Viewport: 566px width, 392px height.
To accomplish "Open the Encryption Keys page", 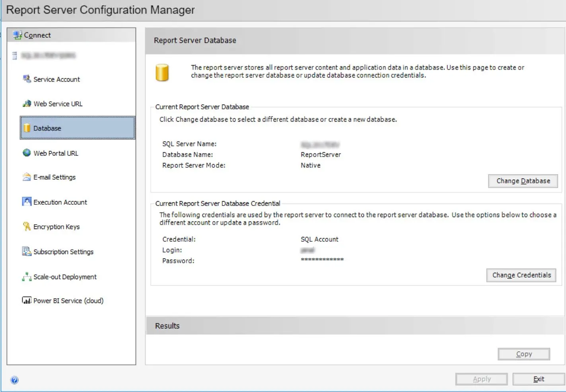I will click(56, 227).
